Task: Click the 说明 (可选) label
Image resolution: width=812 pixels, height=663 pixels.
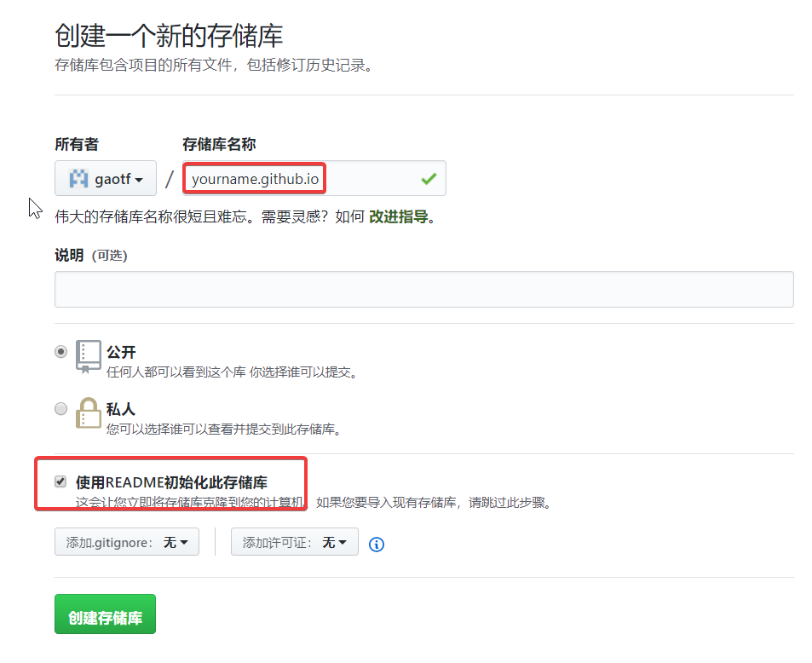Action: click(91, 255)
